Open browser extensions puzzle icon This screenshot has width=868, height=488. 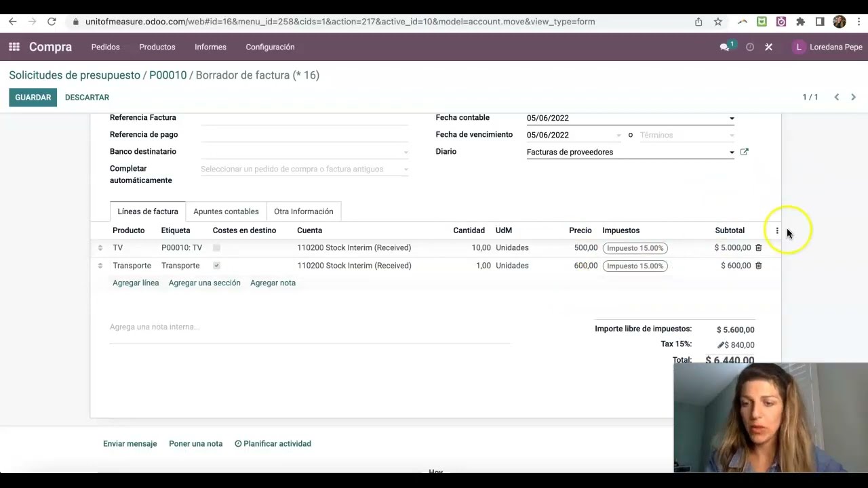[800, 22]
